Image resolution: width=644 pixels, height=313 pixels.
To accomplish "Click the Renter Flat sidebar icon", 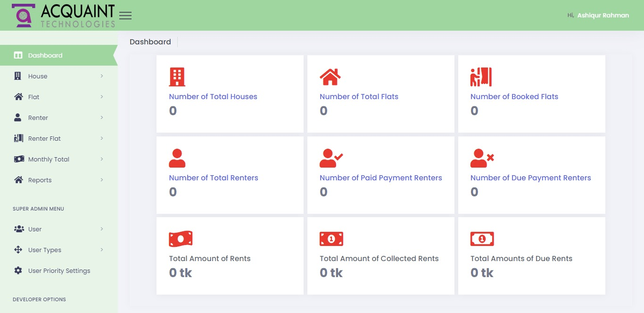I will (18, 138).
